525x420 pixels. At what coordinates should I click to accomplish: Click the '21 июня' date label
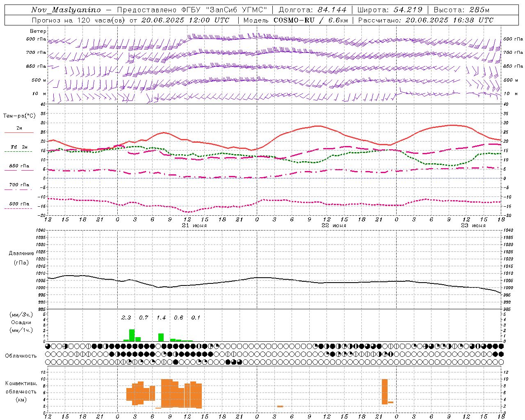coord(194,226)
